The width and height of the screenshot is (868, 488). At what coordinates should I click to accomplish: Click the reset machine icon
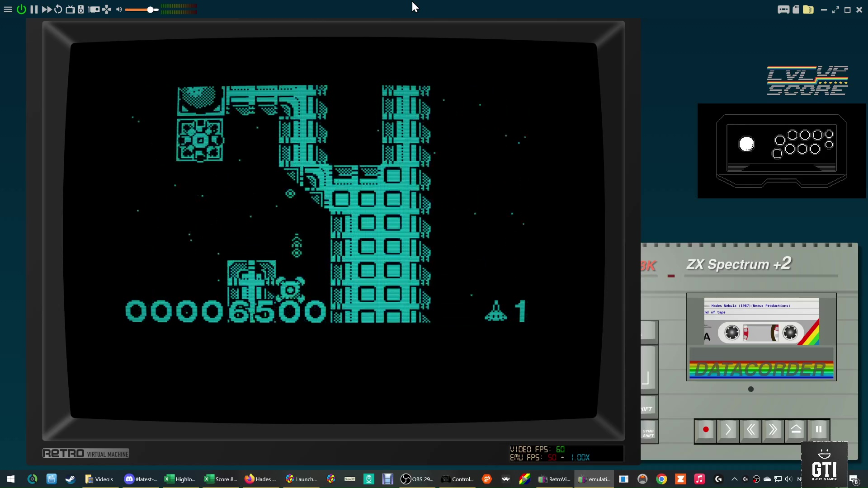click(58, 9)
